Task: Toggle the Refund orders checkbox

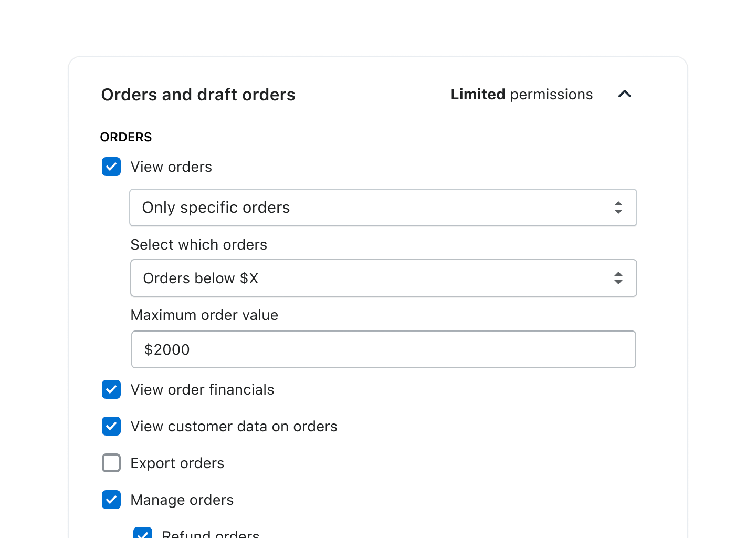Action: 143,533
